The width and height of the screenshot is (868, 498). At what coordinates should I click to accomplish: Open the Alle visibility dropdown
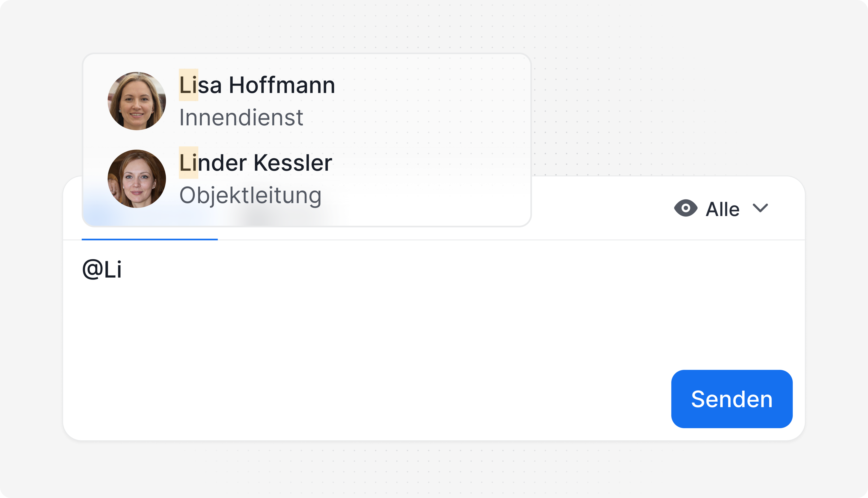[722, 209]
